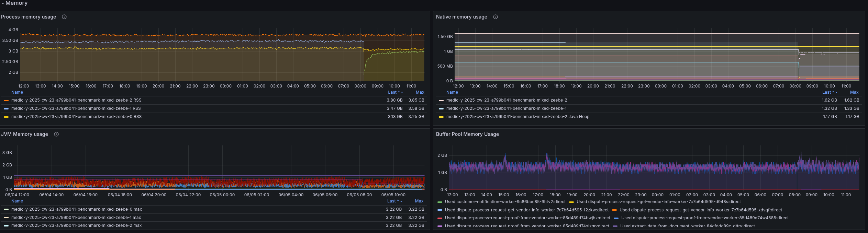Toggle proof-from-vendor-worker w4585 series in Buffer Pool legend
Viewport: 868px width, 233px height.
(705, 218)
